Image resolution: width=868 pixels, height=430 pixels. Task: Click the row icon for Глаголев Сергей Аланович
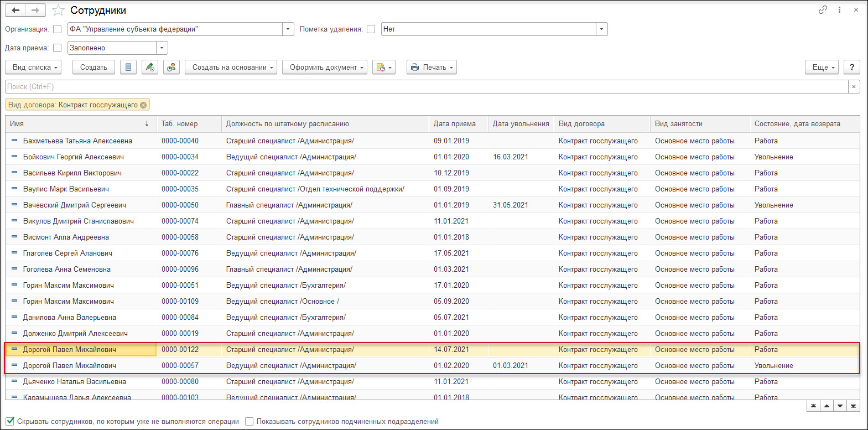[14, 253]
